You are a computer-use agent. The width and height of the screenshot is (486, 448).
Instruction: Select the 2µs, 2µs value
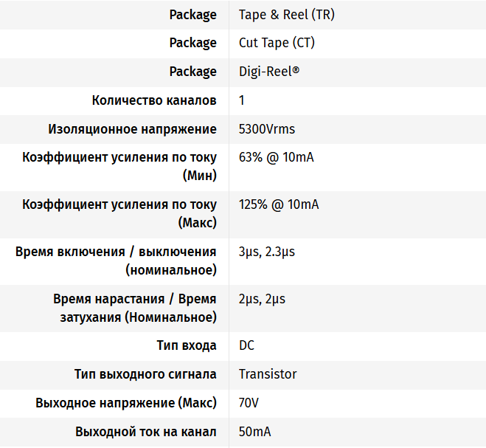coord(262,299)
